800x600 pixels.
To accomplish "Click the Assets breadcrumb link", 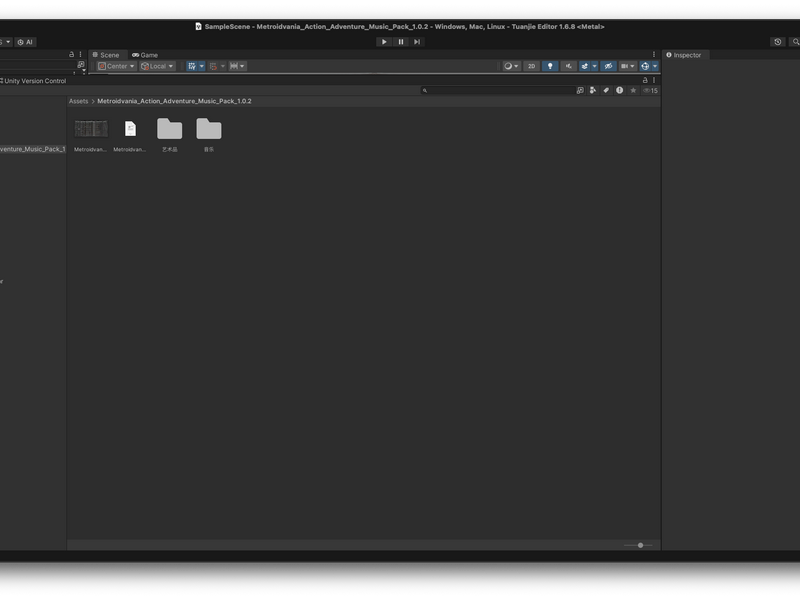I will point(79,101).
